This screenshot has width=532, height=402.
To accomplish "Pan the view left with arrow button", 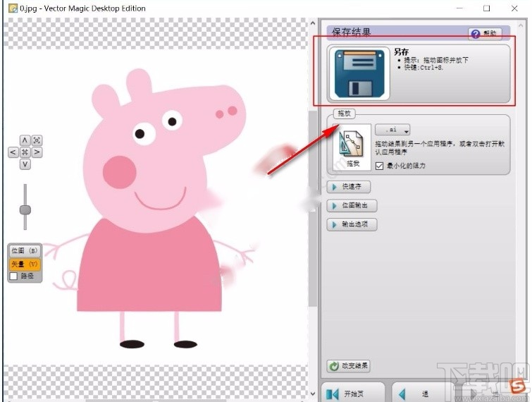I will [13, 152].
